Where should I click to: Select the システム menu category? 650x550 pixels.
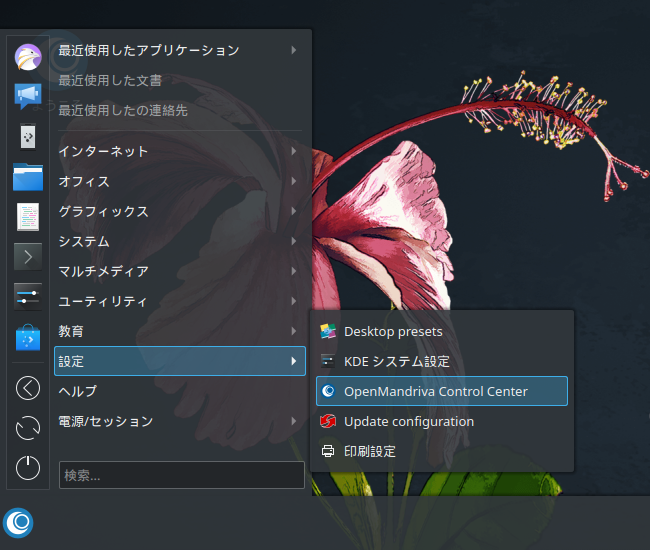180,241
